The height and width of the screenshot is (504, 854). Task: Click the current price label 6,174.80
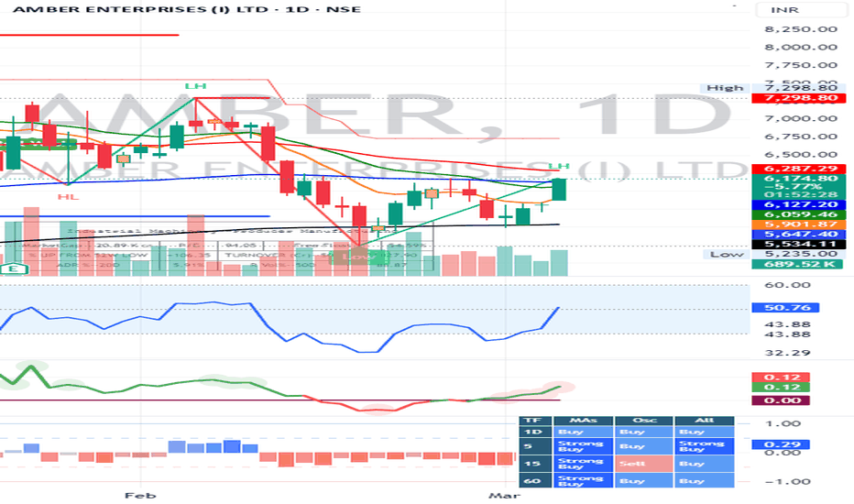[x=798, y=178]
